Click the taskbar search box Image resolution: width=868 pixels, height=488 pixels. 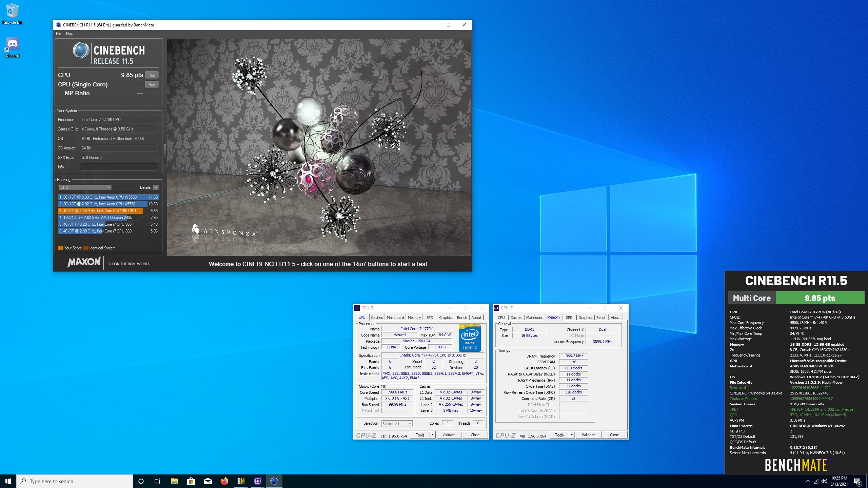75,481
